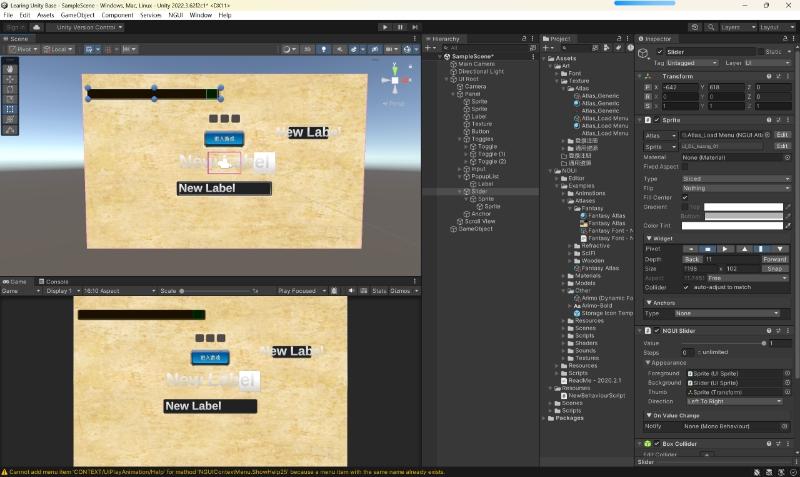Click the undo history icon at top right
Image resolution: width=800 pixels, height=477 pixels.
696,27
